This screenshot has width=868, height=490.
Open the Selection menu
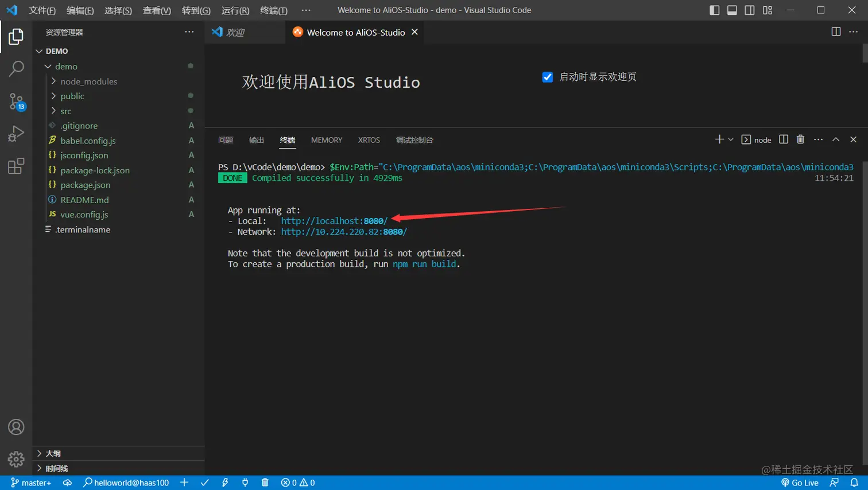(118, 10)
